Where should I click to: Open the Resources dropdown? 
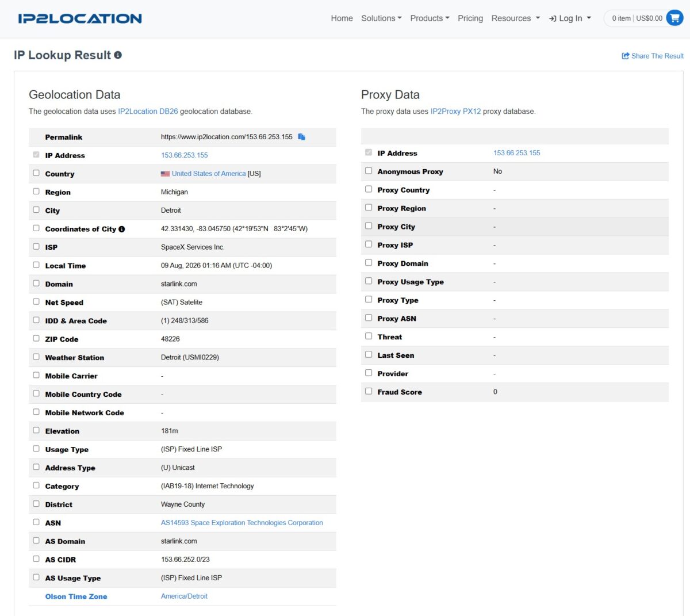click(516, 18)
